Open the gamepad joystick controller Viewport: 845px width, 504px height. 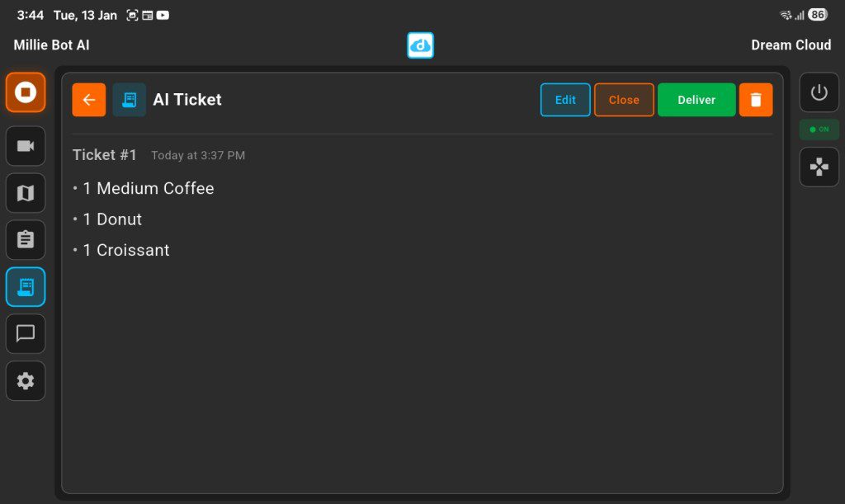point(819,167)
